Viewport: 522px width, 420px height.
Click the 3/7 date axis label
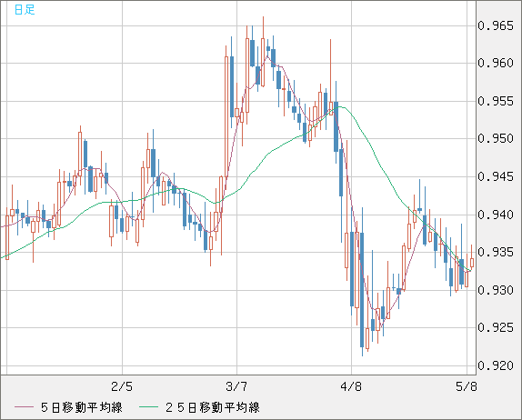click(x=236, y=386)
